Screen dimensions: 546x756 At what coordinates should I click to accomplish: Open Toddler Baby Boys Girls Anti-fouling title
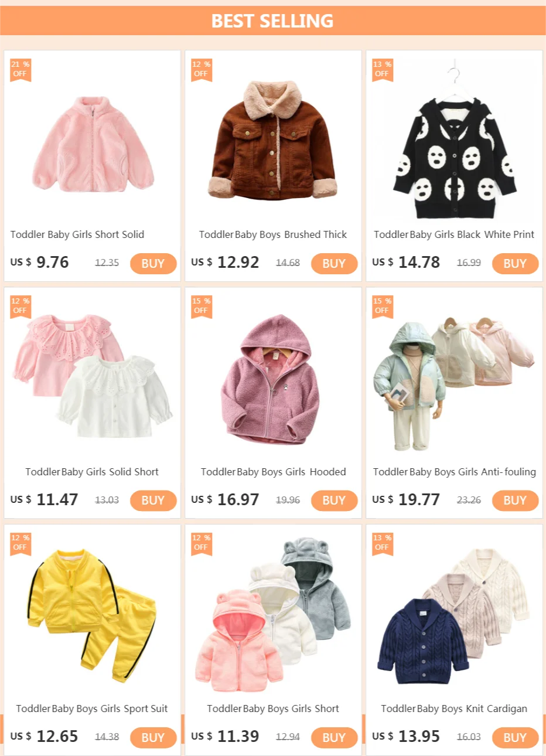pyautogui.click(x=455, y=472)
